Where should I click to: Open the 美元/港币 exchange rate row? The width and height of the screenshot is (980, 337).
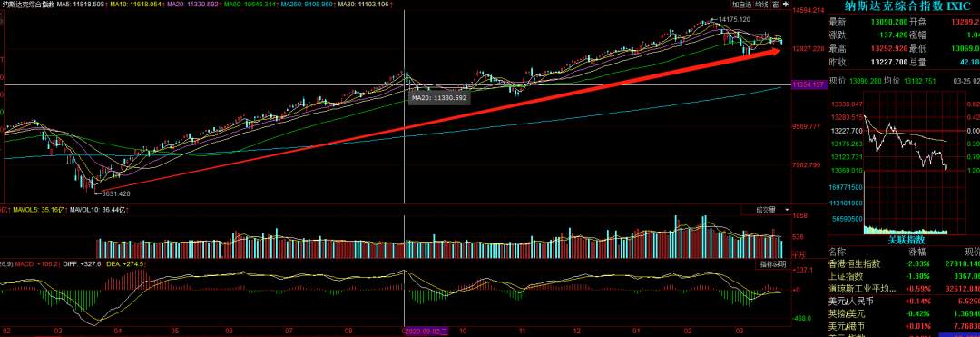904,326
